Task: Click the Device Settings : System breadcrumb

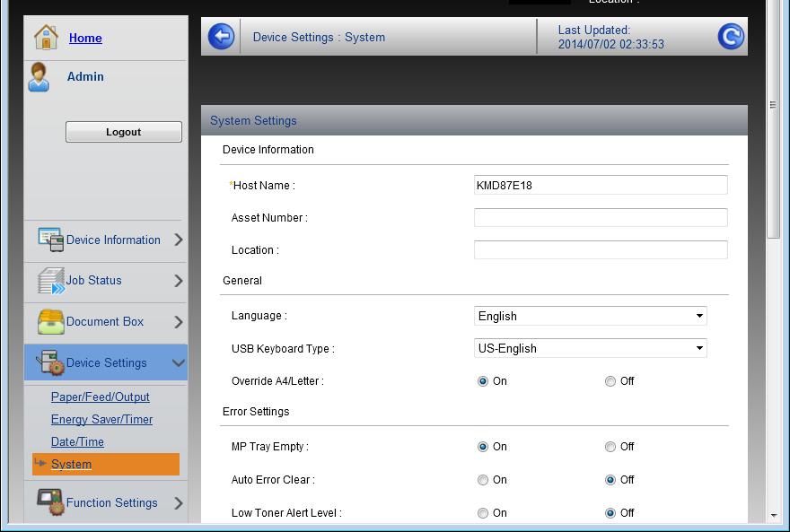Action: click(x=319, y=38)
